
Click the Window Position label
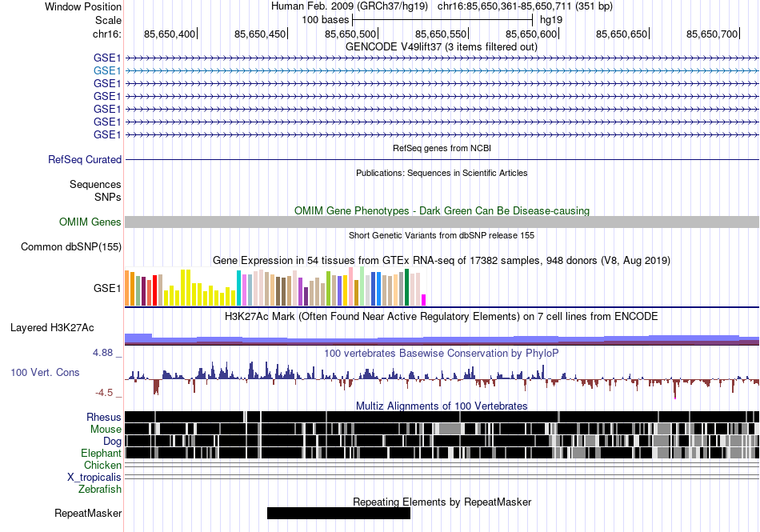click(x=83, y=6)
